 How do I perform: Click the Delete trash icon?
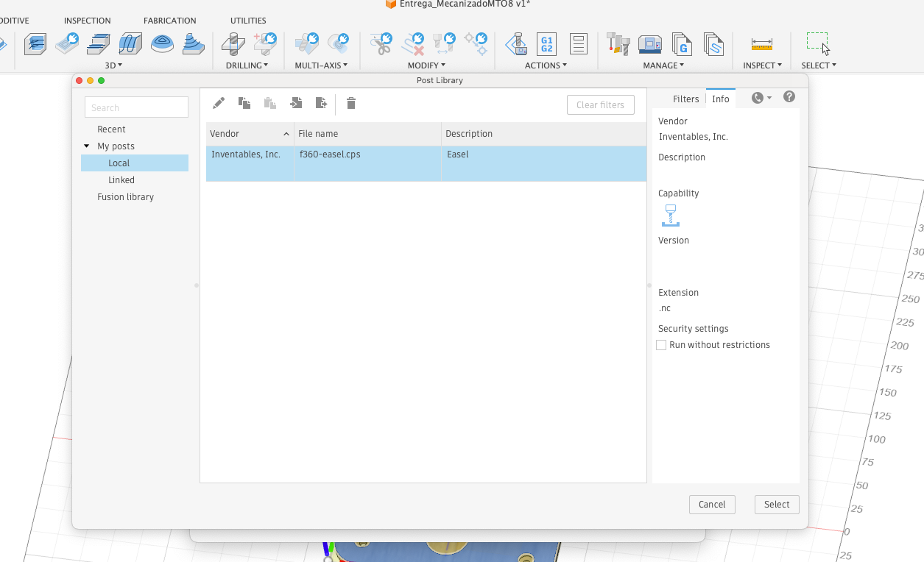[x=351, y=103]
